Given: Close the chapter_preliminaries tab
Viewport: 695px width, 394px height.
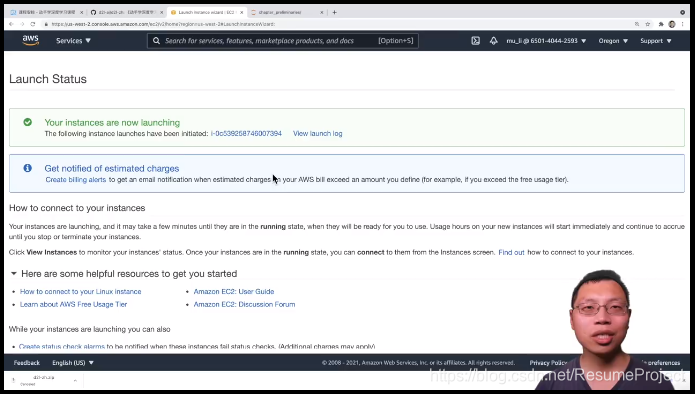Looking at the screenshot, I should tap(322, 12).
